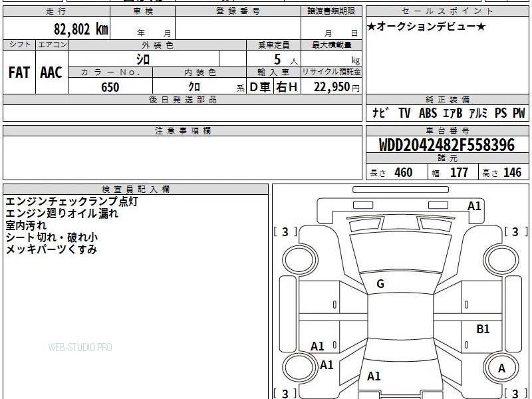Select the TV equipment item
532x399 pixels.
click(404, 112)
